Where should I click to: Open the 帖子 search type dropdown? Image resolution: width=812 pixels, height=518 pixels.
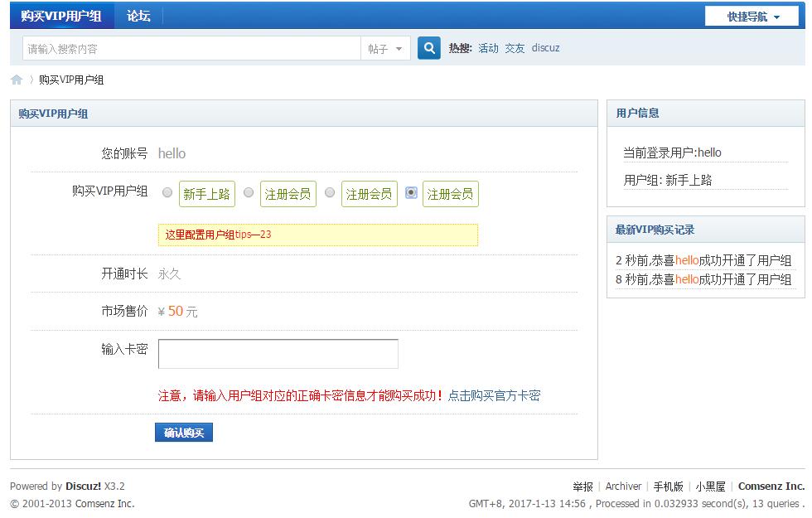click(385, 49)
